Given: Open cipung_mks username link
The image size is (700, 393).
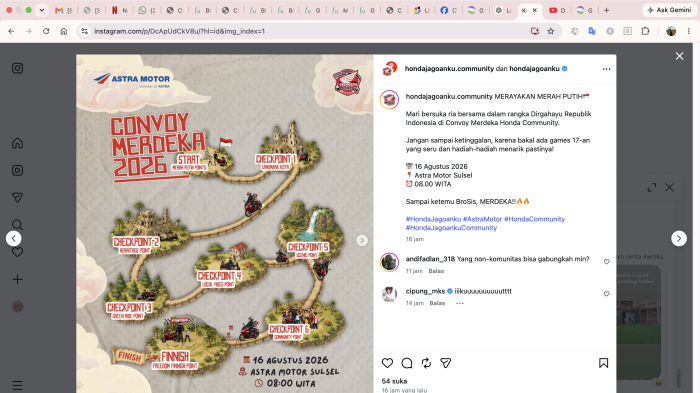Looking at the screenshot, I should point(425,291).
